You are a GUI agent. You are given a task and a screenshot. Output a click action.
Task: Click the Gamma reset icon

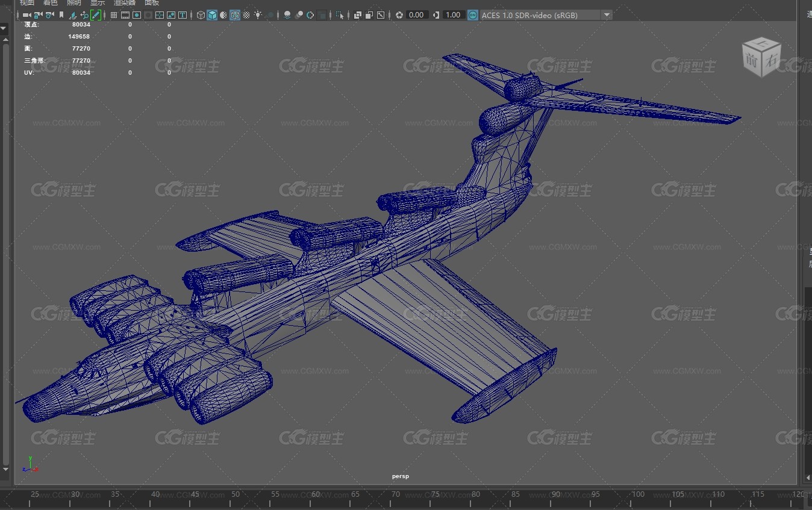tap(436, 15)
